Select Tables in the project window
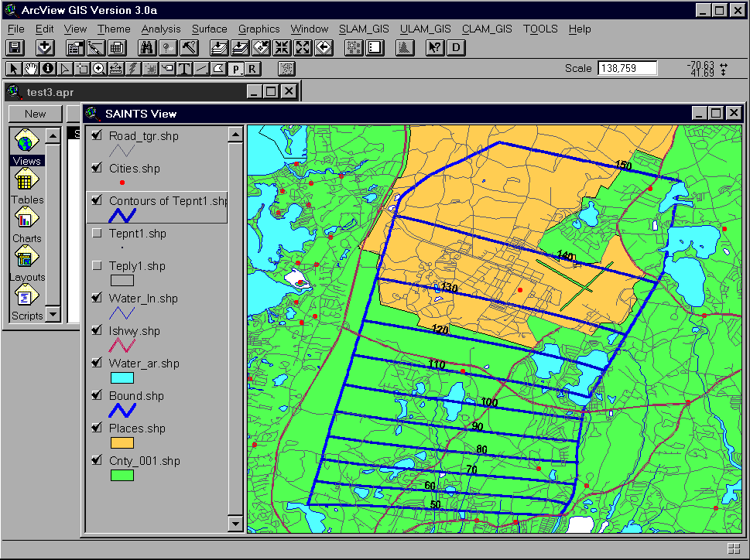Screen dimensions: 750x560 click(27, 187)
